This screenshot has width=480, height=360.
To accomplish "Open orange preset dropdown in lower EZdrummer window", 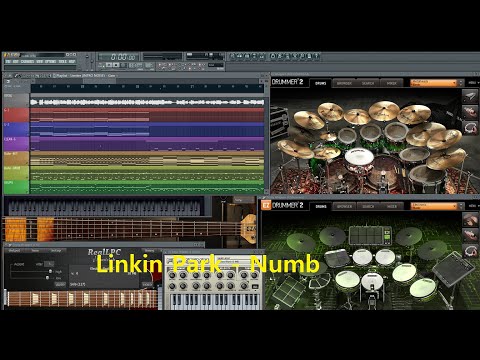I will pyautogui.click(x=433, y=206).
